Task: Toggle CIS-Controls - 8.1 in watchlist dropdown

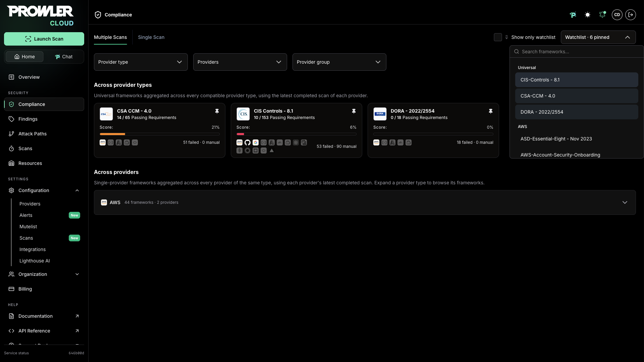Action: pos(577,80)
